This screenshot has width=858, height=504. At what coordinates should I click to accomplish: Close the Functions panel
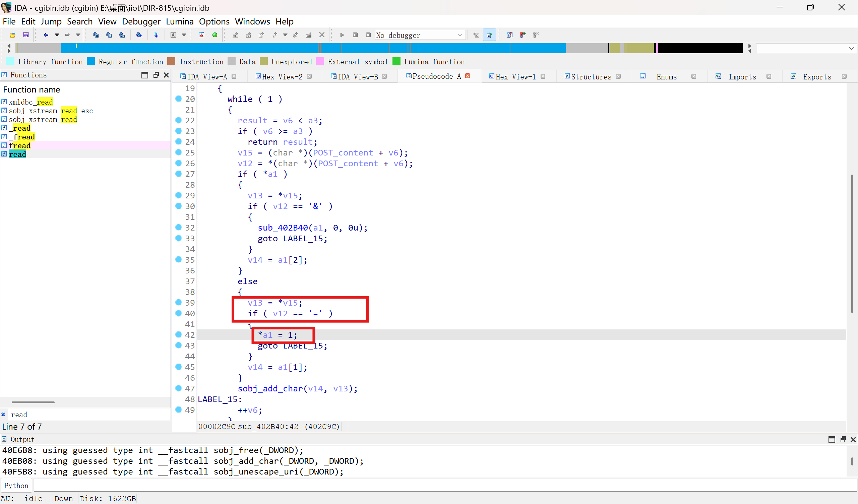click(166, 75)
